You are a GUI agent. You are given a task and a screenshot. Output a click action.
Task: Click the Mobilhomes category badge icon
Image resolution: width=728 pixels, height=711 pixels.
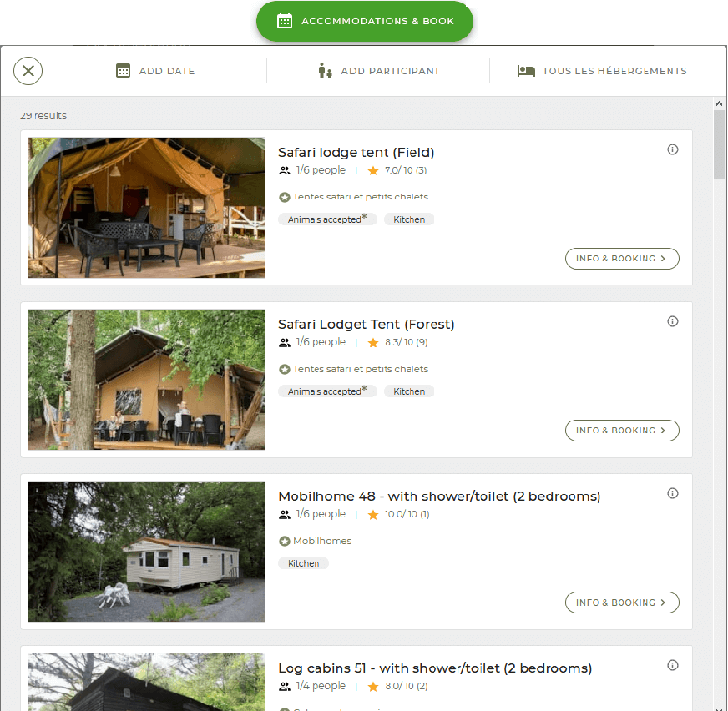click(x=284, y=541)
